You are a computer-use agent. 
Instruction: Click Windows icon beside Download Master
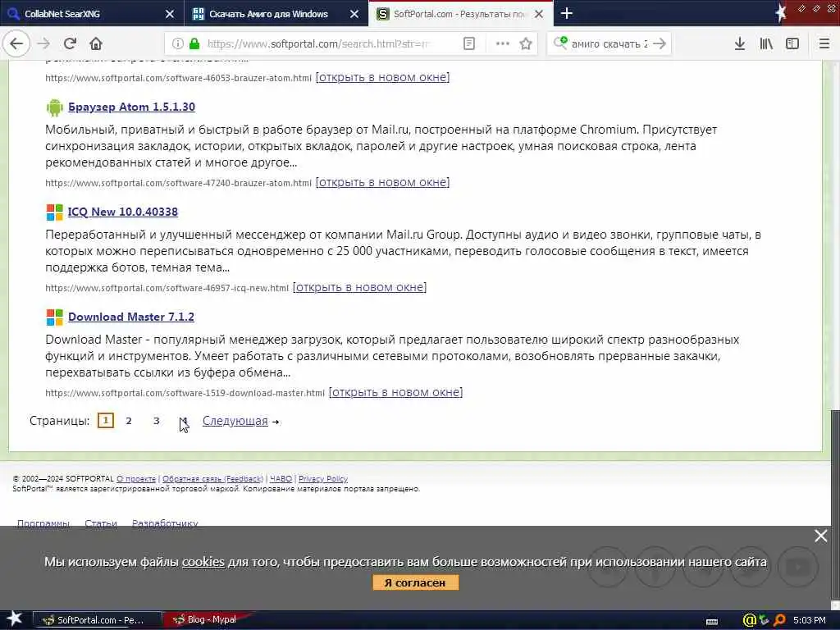(x=55, y=317)
